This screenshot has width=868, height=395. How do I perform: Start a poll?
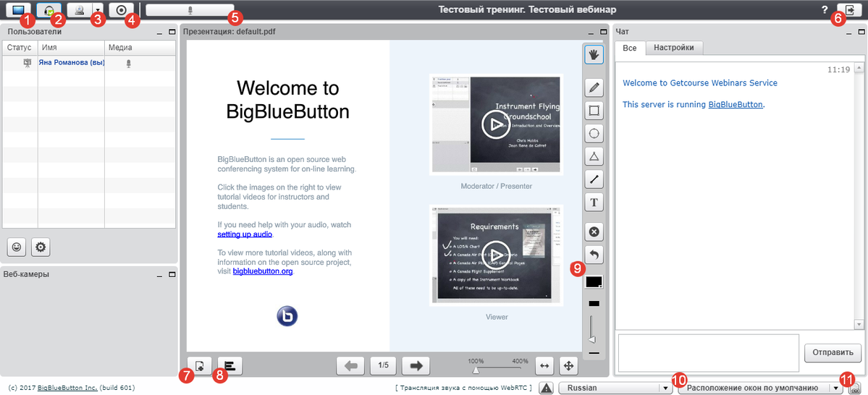point(230,365)
